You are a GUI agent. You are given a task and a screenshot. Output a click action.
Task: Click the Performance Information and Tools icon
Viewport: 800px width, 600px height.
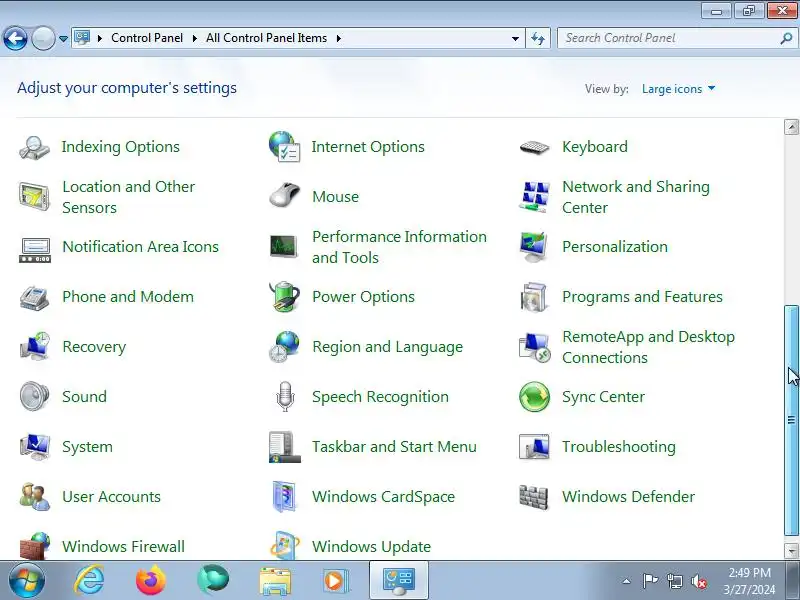point(283,246)
